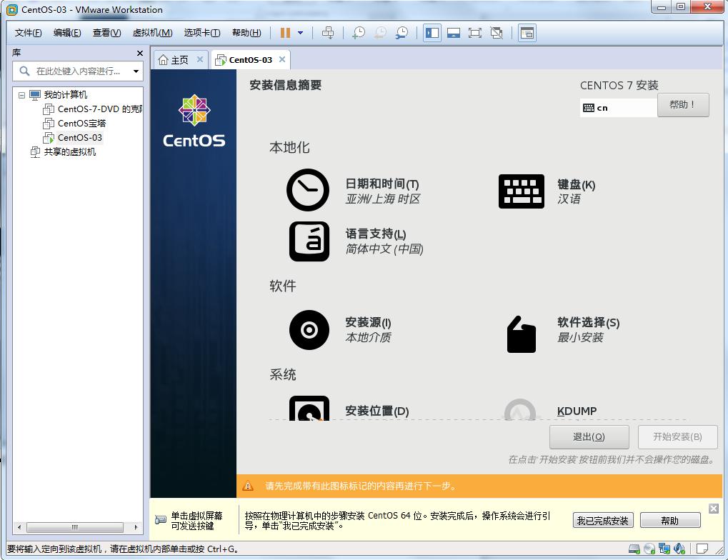Open the 文件(F) menu
728x560 pixels.
click(29, 33)
